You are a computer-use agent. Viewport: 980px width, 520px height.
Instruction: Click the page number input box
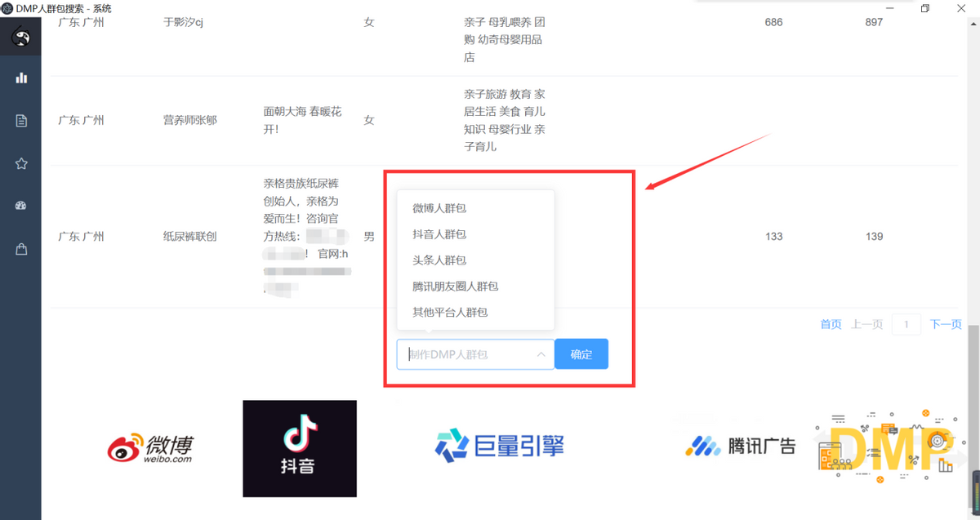tap(906, 324)
